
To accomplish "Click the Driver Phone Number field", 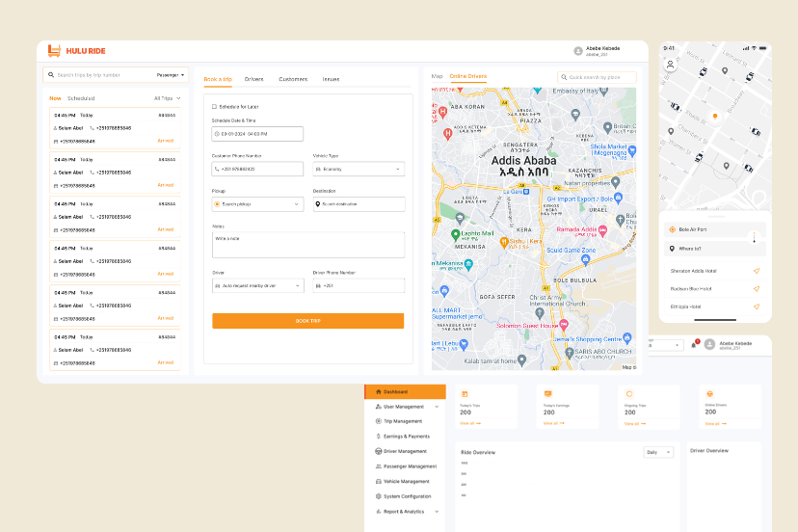I will tap(359, 285).
